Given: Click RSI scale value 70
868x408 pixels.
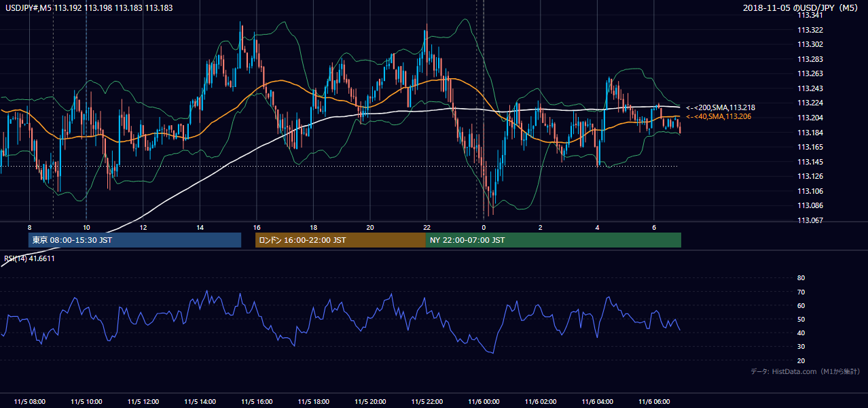Looking at the screenshot, I should point(801,292).
